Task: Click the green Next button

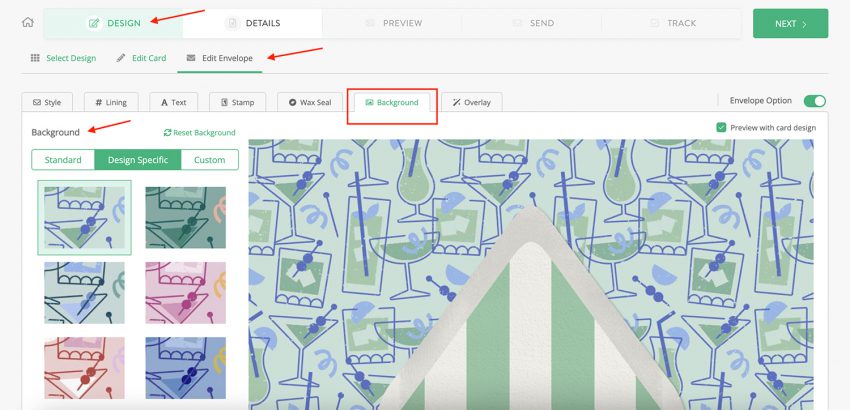Action: [790, 23]
